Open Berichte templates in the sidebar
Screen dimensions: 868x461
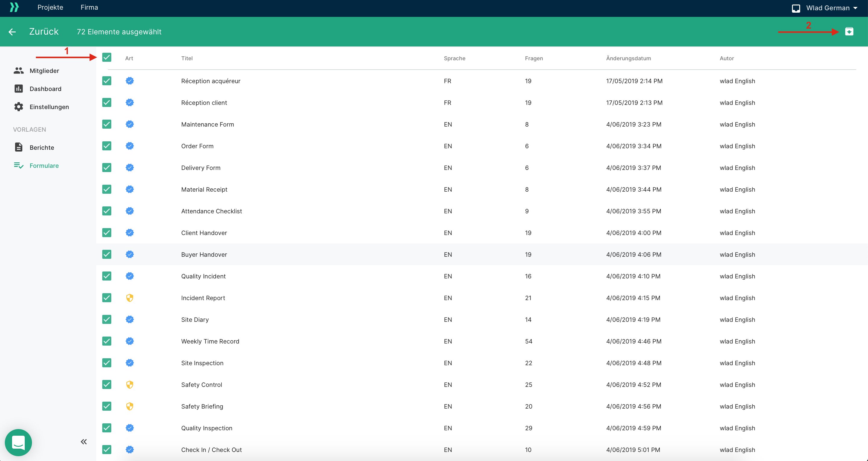(42, 148)
